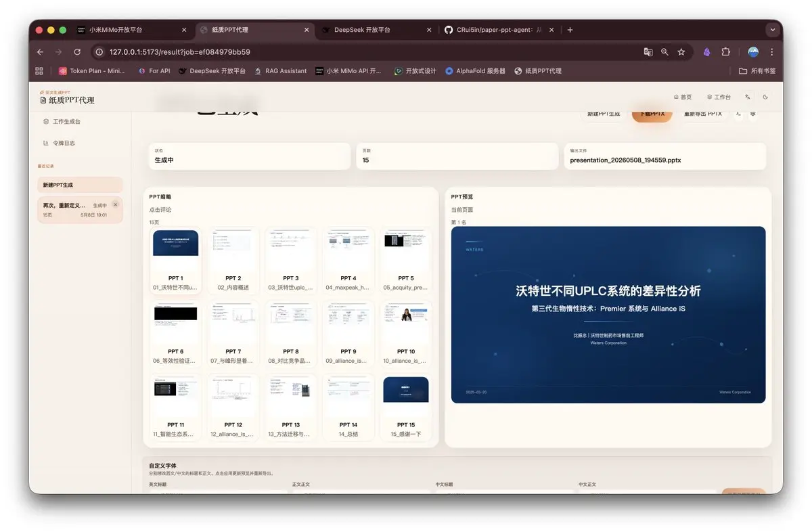Select the PPT 13 方法迁移 thumbnail
Screen dimensions: 812x532
click(291, 409)
